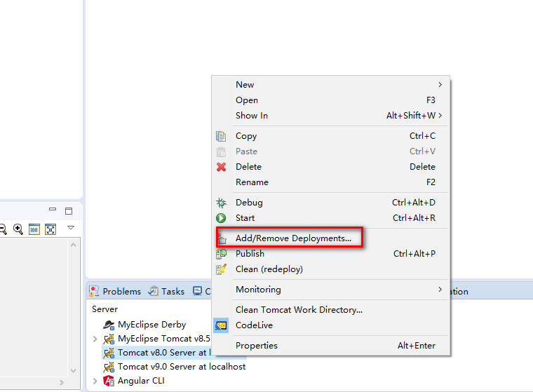Click the zoom in magnifier icon
The width and height of the screenshot is (533, 392).
click(x=18, y=229)
